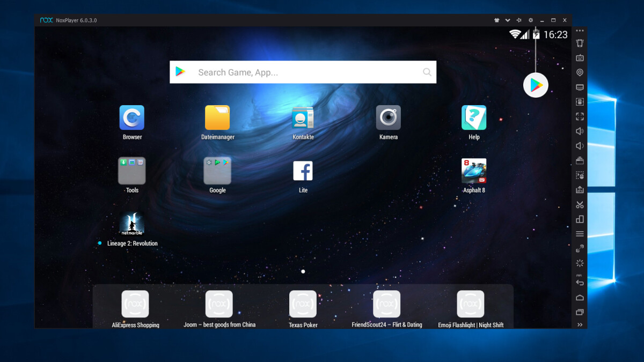The width and height of the screenshot is (644, 362).
Task: Click the shake device sidebar icon
Action: pos(580,43)
